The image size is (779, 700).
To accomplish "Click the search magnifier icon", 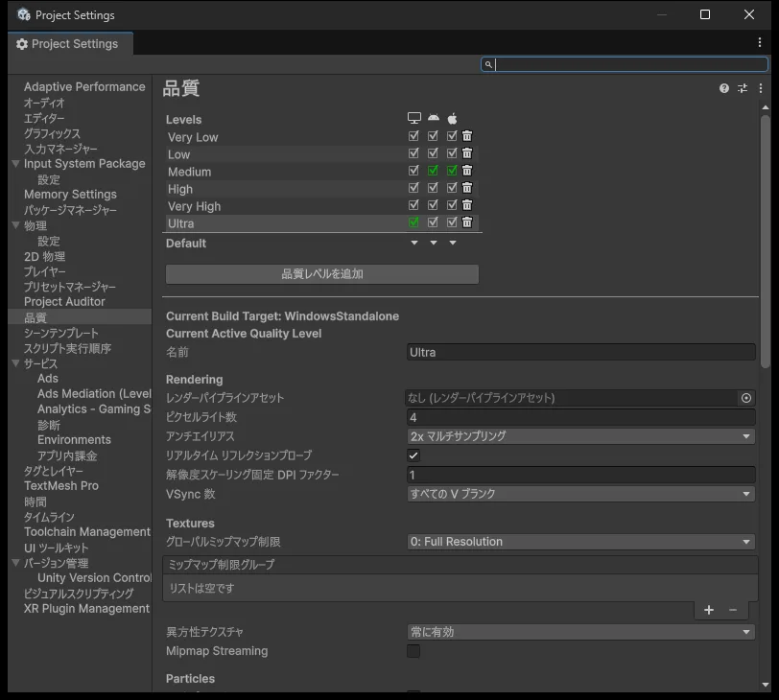I will pyautogui.click(x=488, y=64).
